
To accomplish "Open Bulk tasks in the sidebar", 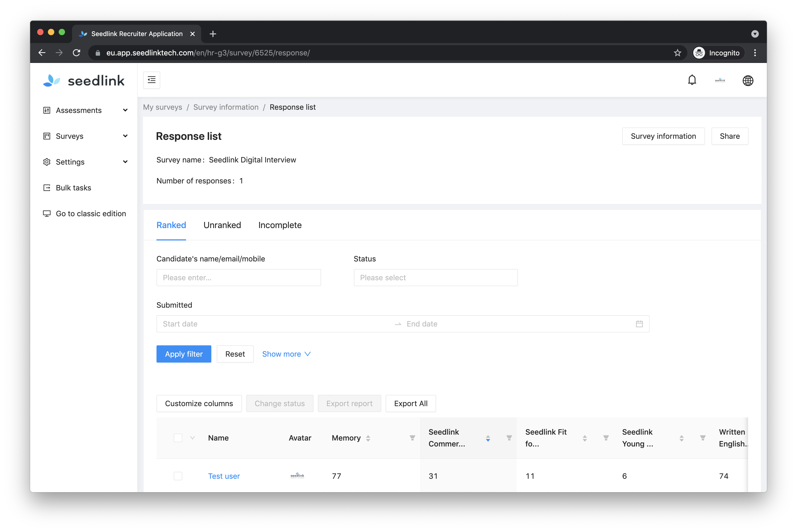I will pyautogui.click(x=73, y=188).
